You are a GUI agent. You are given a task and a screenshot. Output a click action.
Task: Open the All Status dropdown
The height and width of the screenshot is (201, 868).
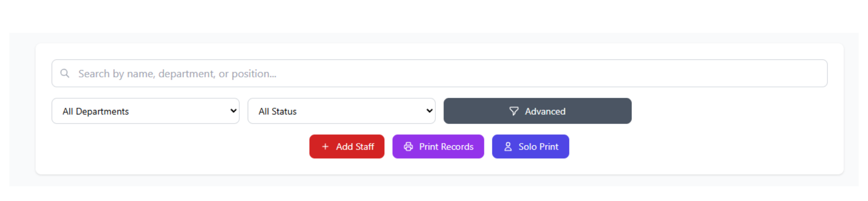(341, 111)
